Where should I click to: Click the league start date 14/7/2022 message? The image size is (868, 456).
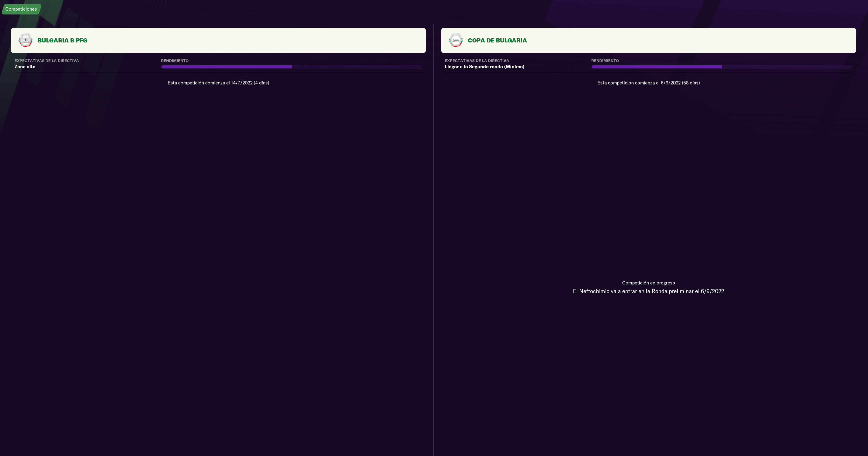(218, 83)
